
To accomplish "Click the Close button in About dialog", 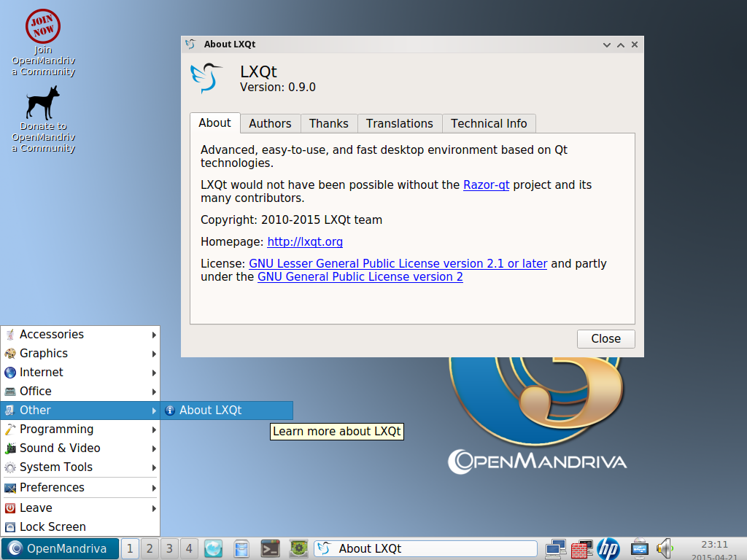I will [x=605, y=339].
